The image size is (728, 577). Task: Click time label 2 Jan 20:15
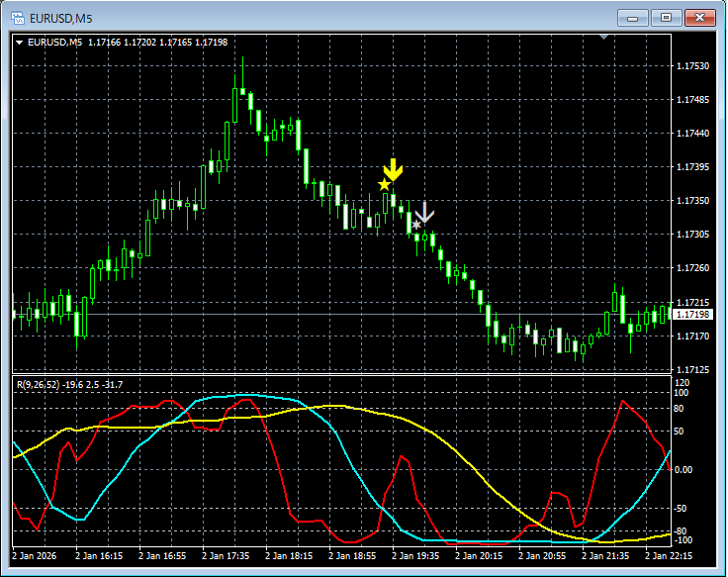[x=479, y=555]
